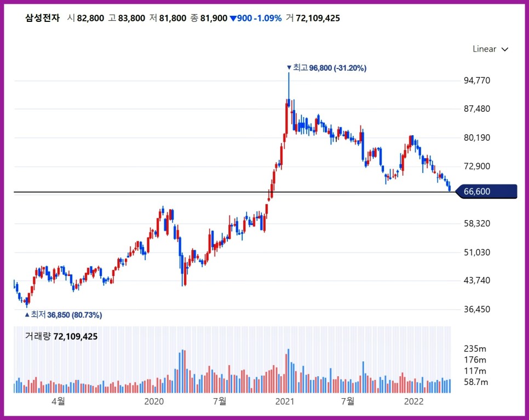Click the high price 83,800
The width and height of the screenshot is (529, 420).
(131, 18)
